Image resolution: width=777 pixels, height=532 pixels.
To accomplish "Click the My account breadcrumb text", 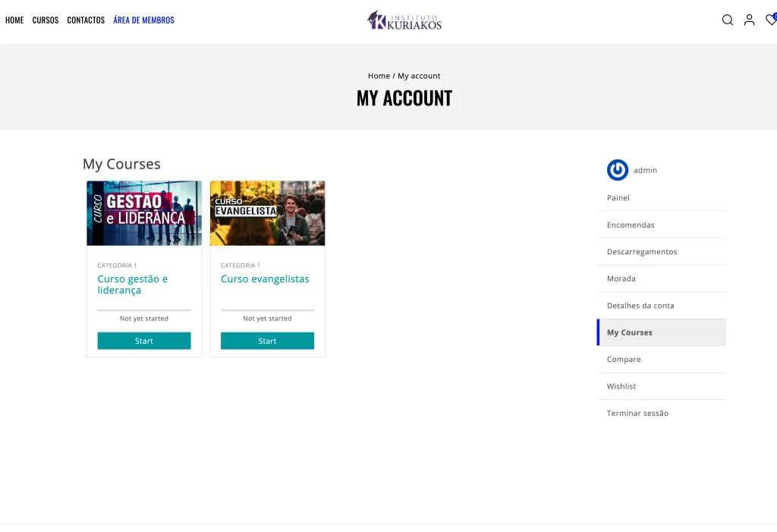I will pos(419,76).
